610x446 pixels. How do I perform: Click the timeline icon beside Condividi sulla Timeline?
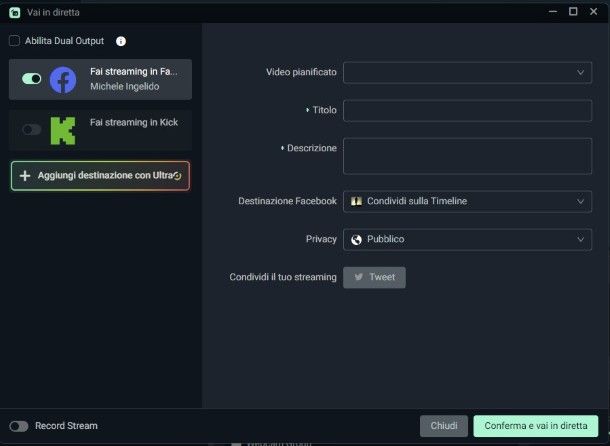tap(356, 201)
